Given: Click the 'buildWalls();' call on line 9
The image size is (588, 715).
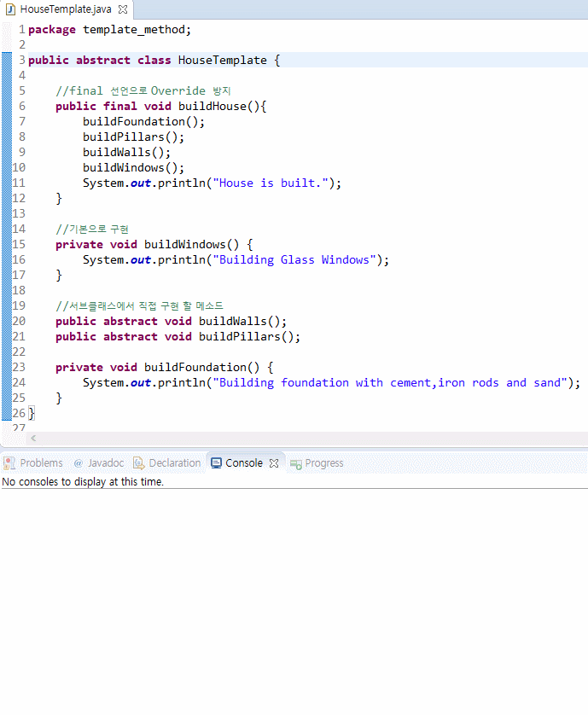Looking at the screenshot, I should [x=127, y=153].
